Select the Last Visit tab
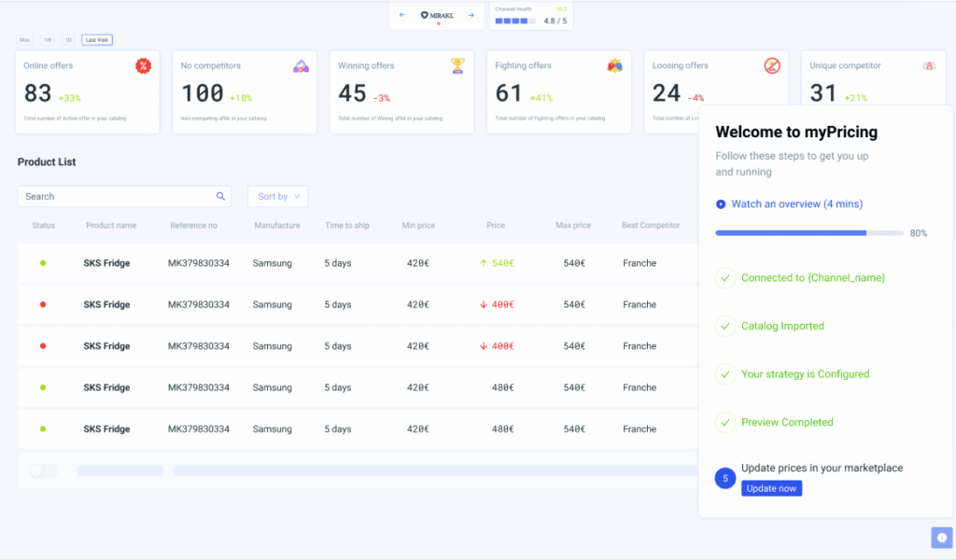This screenshot has height=560, width=956. click(x=96, y=39)
